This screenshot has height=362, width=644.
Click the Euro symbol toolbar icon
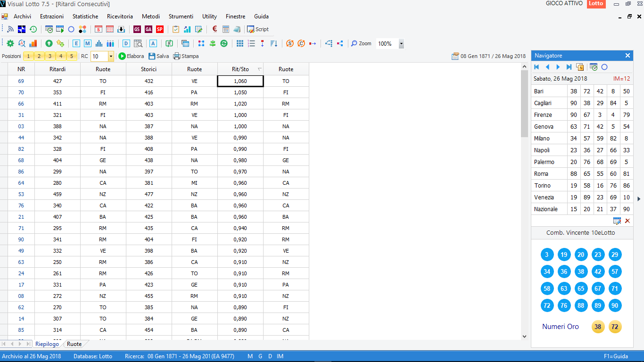pos(215,29)
